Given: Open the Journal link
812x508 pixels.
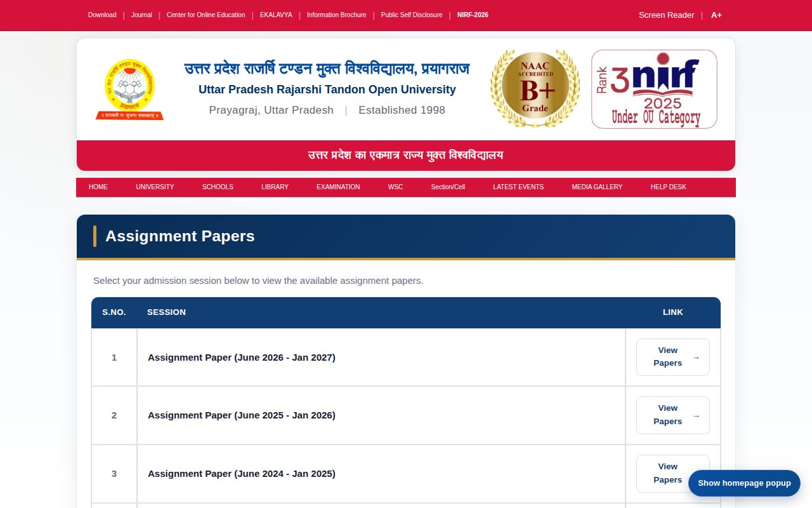Looking at the screenshot, I should tap(141, 15).
